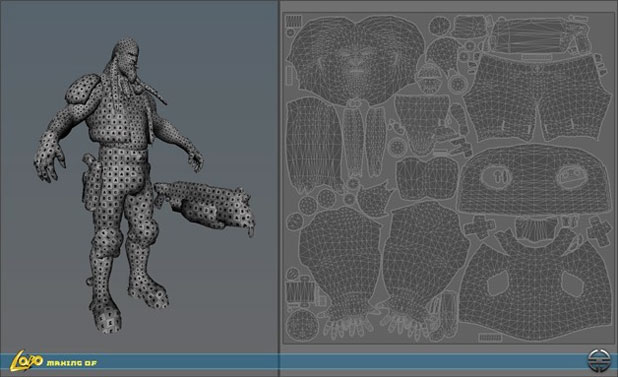
Task: Click the 'Making of' footer text
Action: coord(71,363)
